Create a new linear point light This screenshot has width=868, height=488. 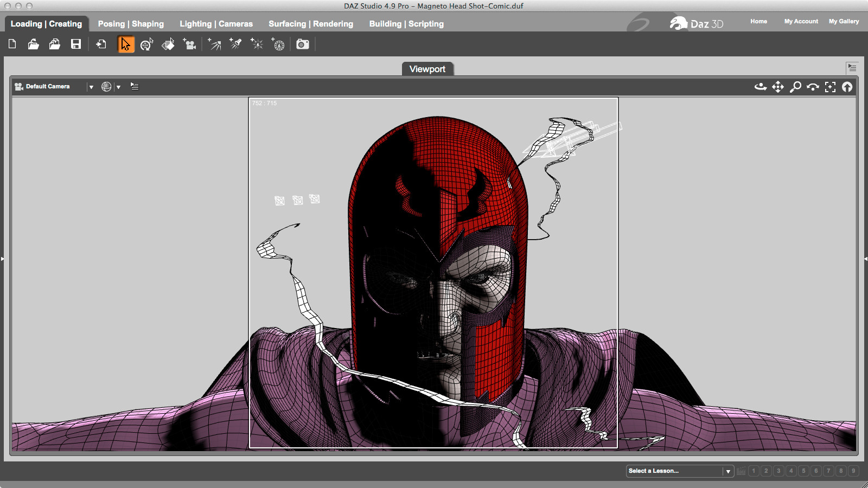coord(278,44)
